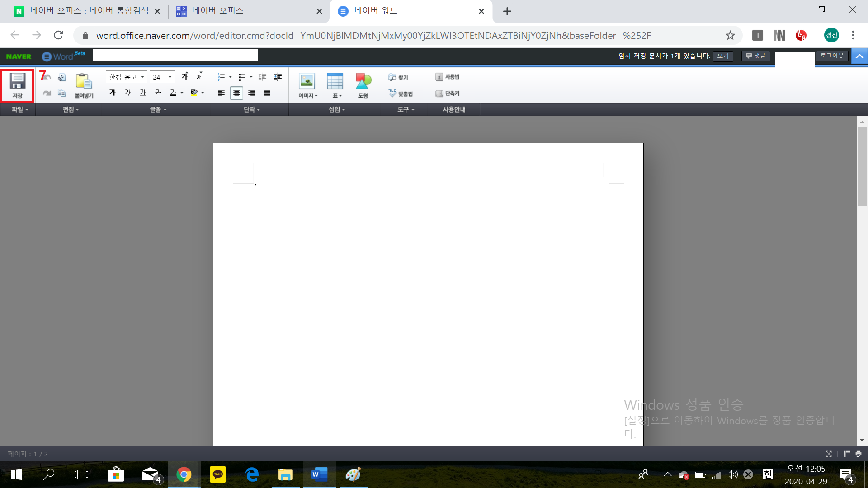The width and height of the screenshot is (868, 488).
Task: Enable center text alignment
Action: (236, 93)
